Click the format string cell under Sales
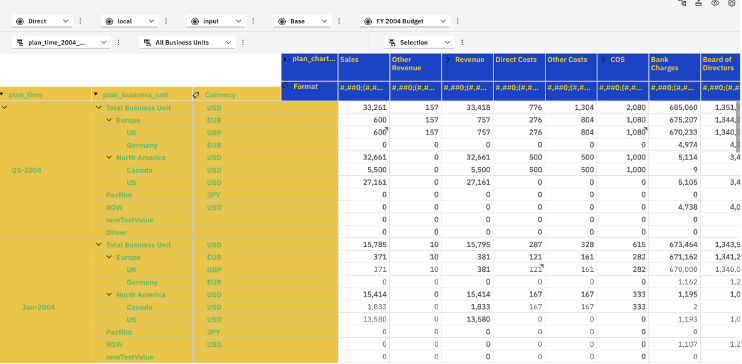This screenshot has width=742, height=364. point(364,91)
